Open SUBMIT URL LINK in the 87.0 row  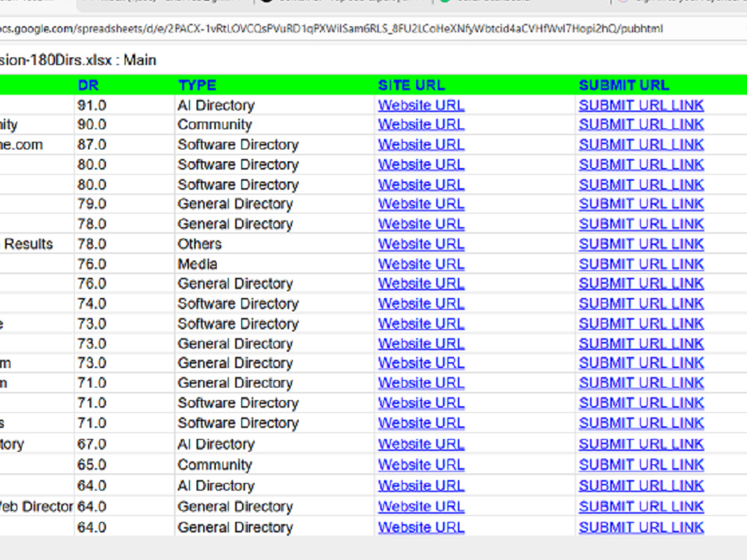(641, 144)
